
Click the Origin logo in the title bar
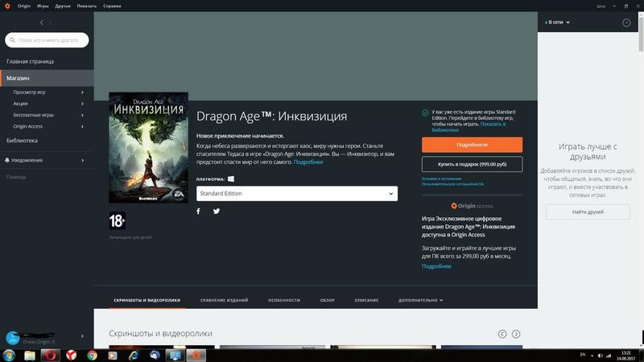[7, 6]
